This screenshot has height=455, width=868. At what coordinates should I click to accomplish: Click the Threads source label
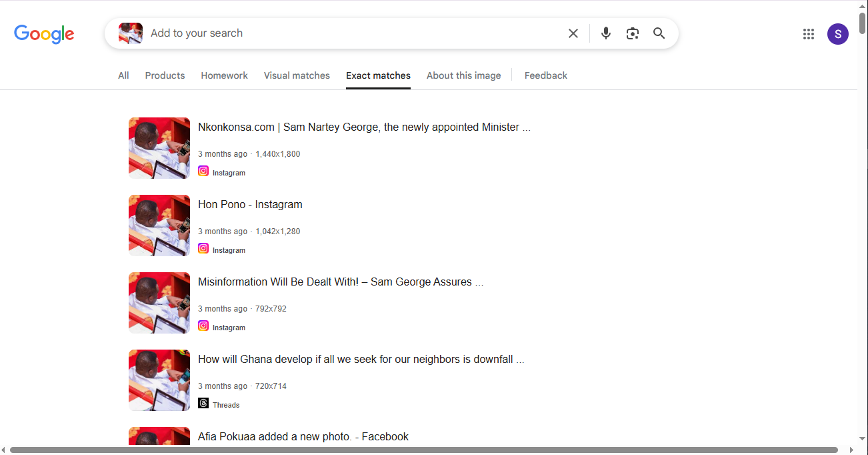pyautogui.click(x=226, y=405)
